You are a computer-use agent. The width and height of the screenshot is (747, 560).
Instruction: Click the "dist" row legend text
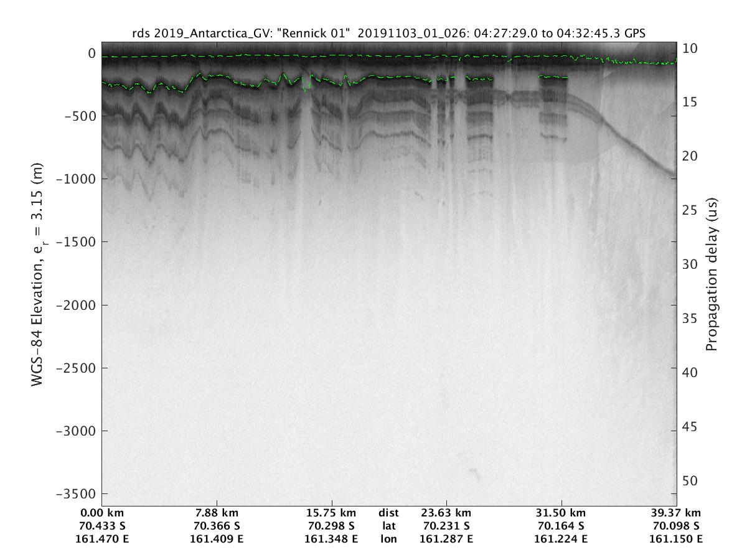[x=388, y=513]
